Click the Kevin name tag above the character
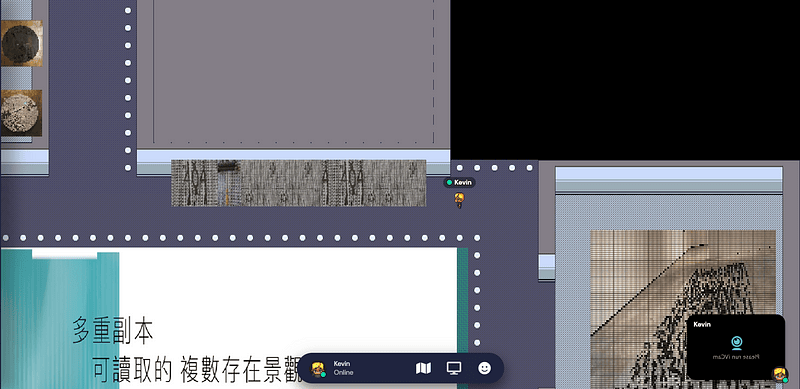Screen dimensions: 800x389 pyautogui.click(x=459, y=182)
